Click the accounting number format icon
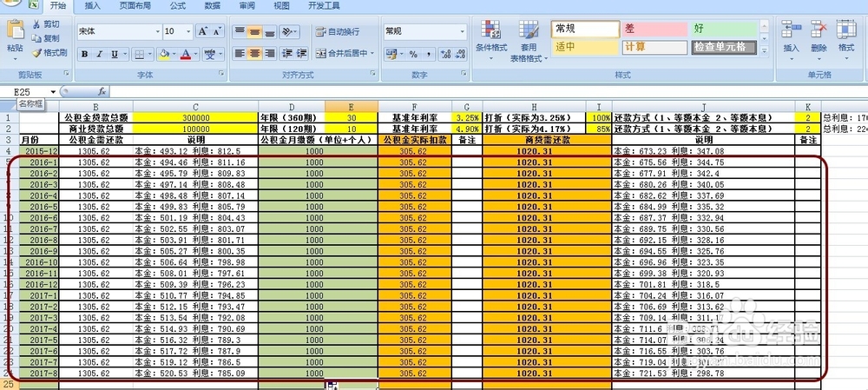Screen dimensions: 868x390 391,55
